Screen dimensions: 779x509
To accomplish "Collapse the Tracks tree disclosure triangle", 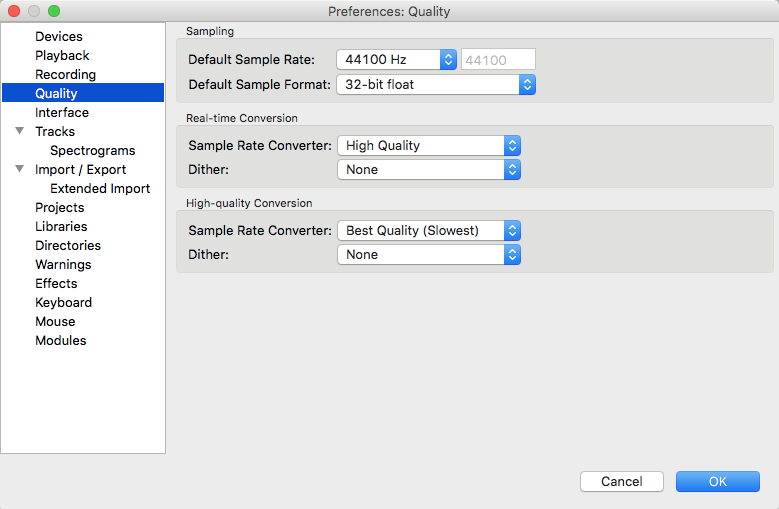I will [x=19, y=131].
